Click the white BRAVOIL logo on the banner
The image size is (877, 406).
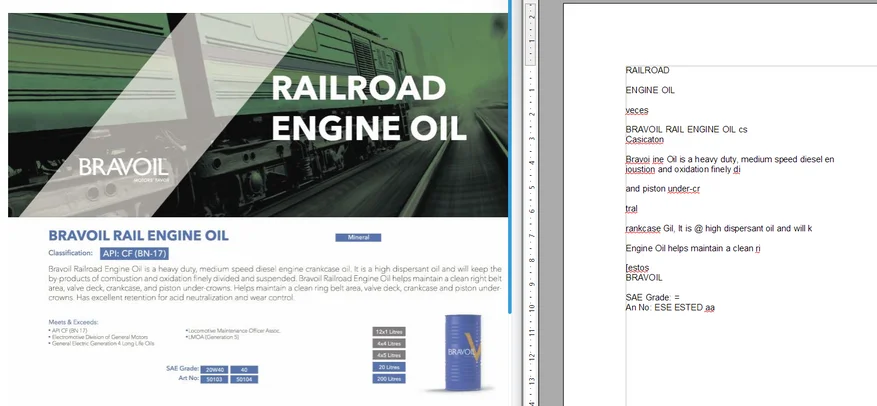pos(123,168)
